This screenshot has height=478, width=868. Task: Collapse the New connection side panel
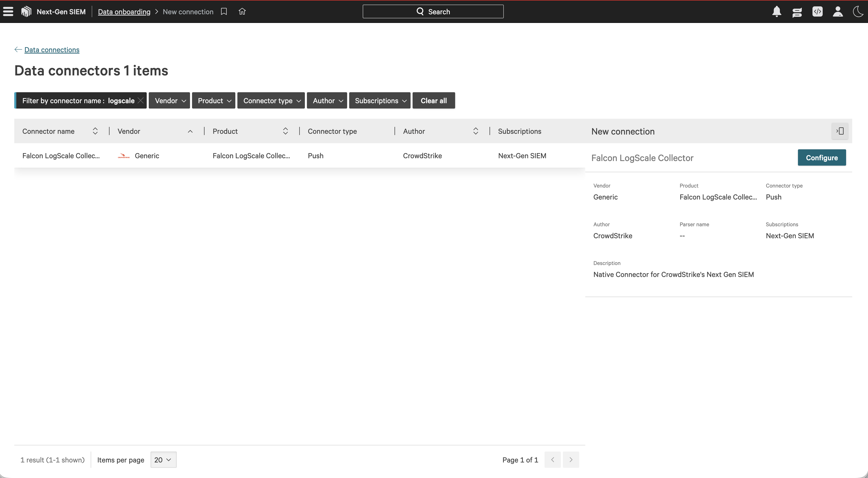point(840,131)
